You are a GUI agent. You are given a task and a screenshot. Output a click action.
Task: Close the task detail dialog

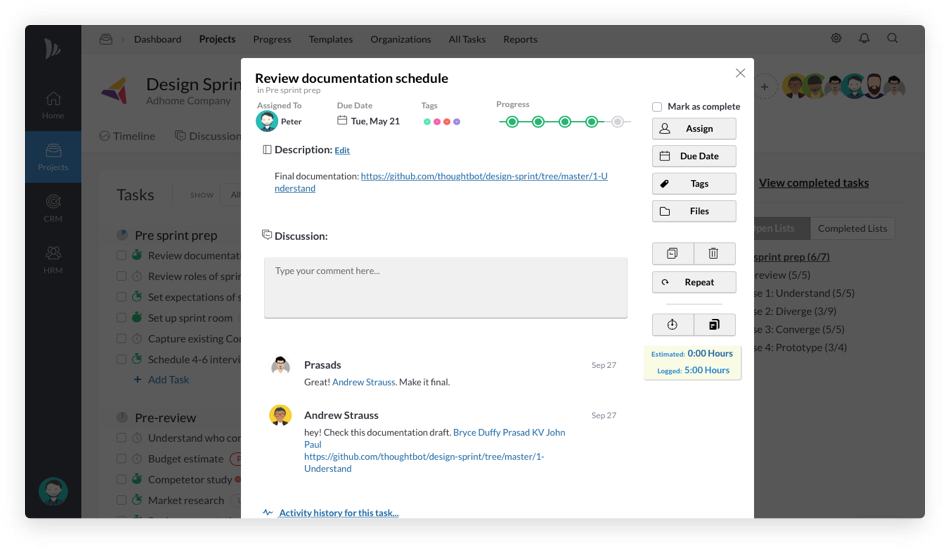pyautogui.click(x=740, y=73)
